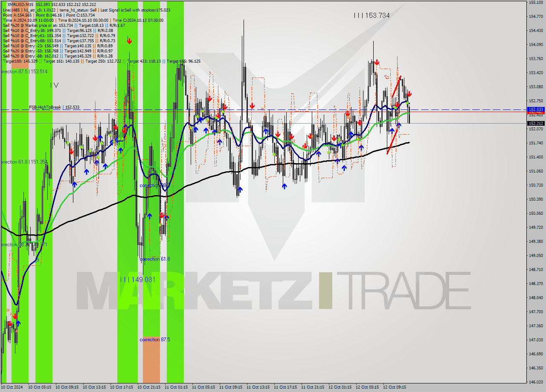
Task: Select blue 'correction 61.8' label under candles
Action: (x=155, y=259)
